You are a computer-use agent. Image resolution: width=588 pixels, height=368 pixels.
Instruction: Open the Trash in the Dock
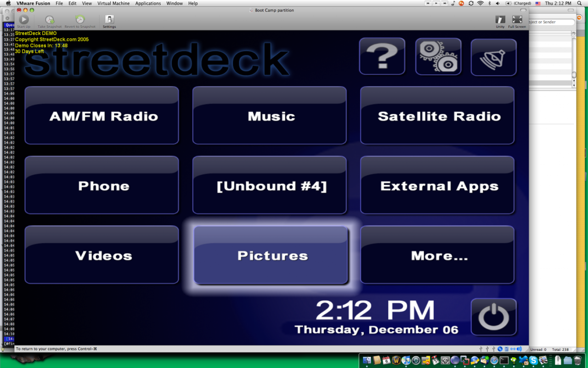coord(577,360)
